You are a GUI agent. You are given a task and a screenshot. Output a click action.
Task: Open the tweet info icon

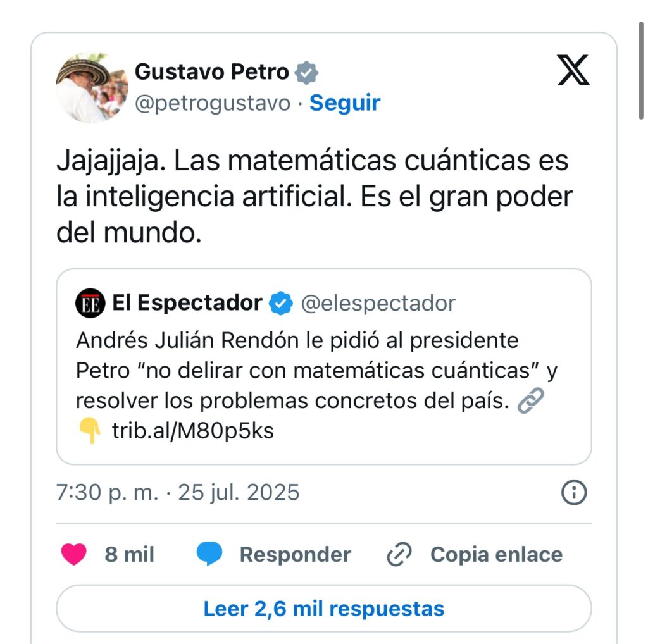pos(573,492)
